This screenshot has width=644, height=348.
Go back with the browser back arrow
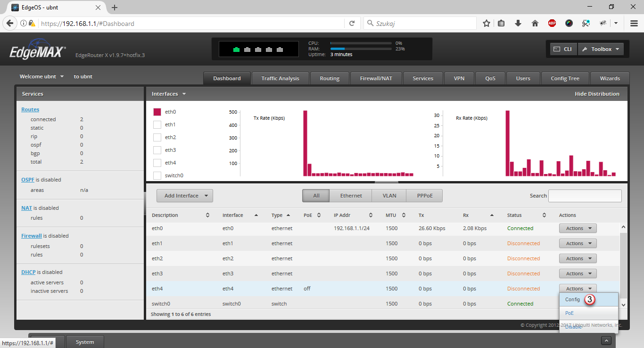pos(9,23)
